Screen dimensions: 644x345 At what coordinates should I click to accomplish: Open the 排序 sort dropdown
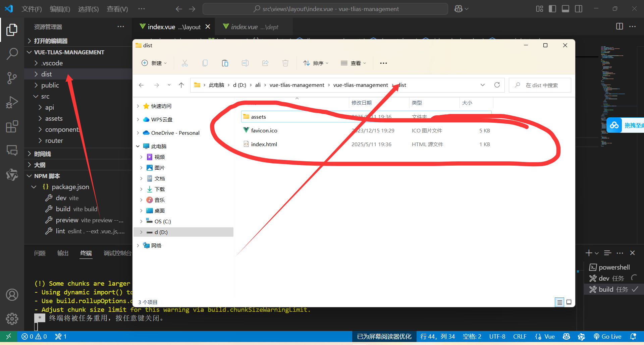tap(316, 63)
